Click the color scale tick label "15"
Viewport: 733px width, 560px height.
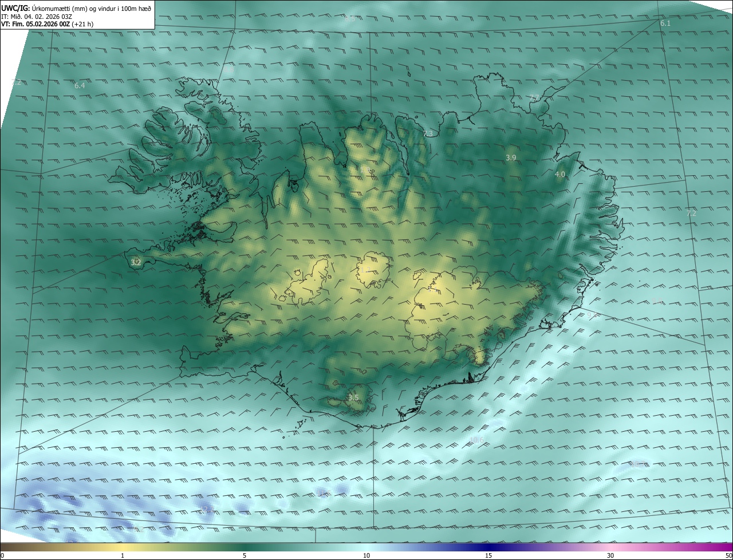pos(488,555)
